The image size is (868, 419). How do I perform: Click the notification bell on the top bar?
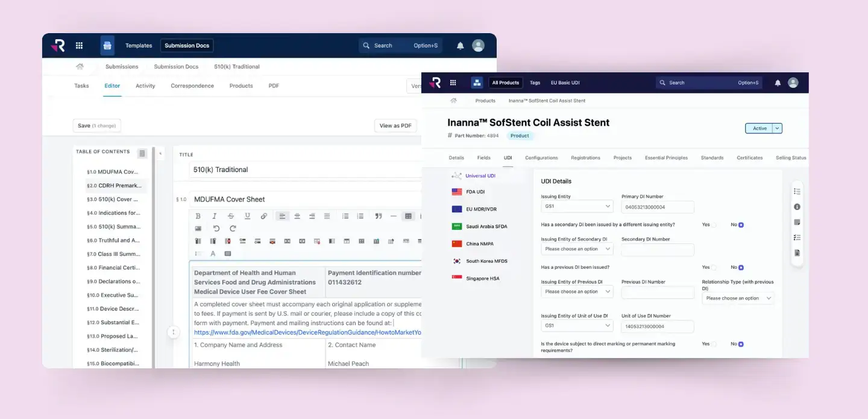(778, 83)
